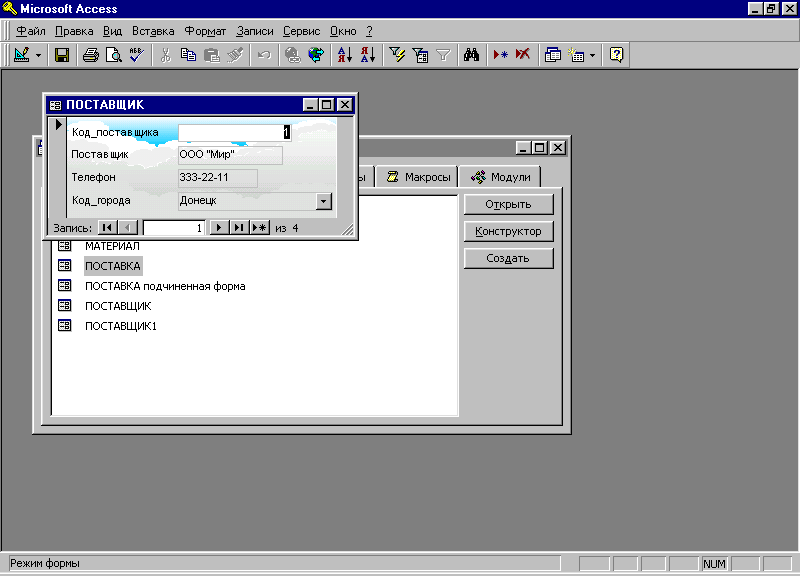This screenshot has width=800, height=576.
Task: Open the Правка menu
Action: (74, 31)
